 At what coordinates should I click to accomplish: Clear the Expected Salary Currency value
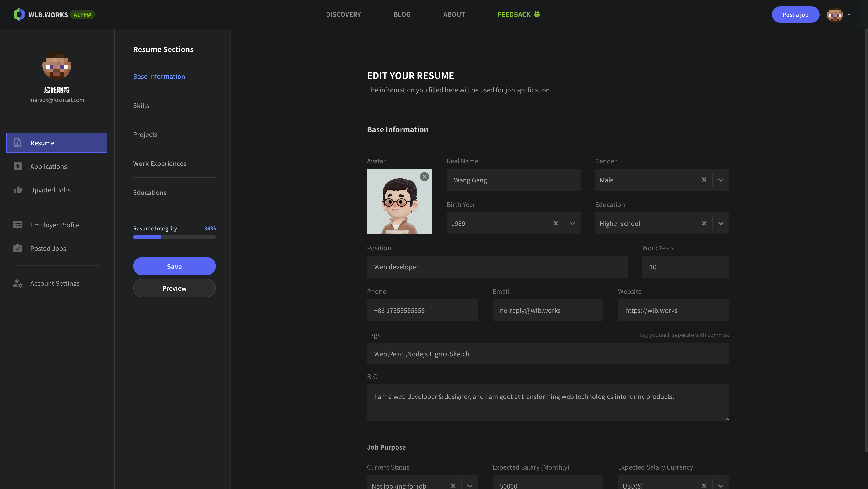704,485
